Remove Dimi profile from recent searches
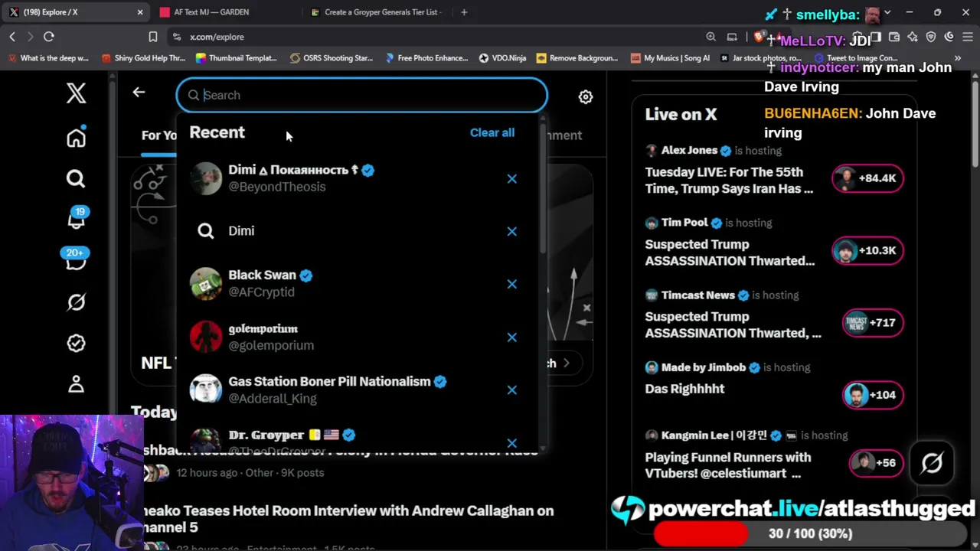The height and width of the screenshot is (551, 980). [512, 179]
